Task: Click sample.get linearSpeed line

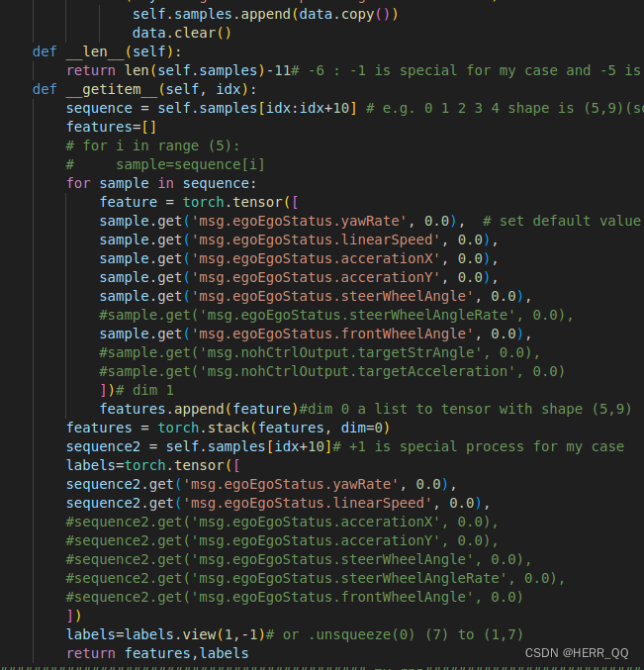Action: [x=299, y=239]
